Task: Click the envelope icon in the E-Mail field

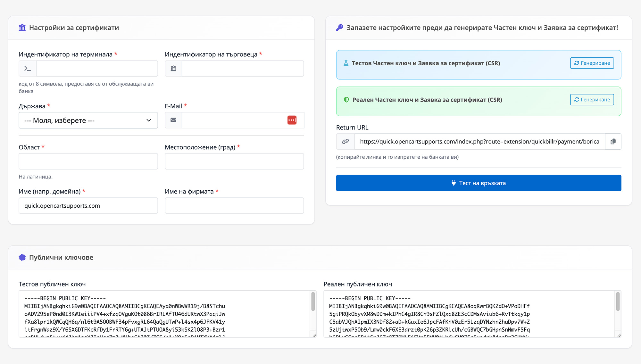Action: 173,120
